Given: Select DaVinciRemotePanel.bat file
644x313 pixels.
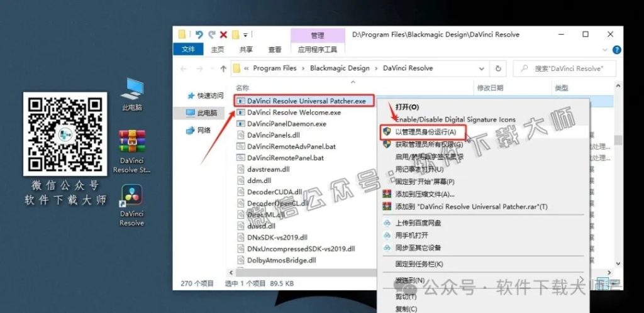Looking at the screenshot, I should pos(286,158).
